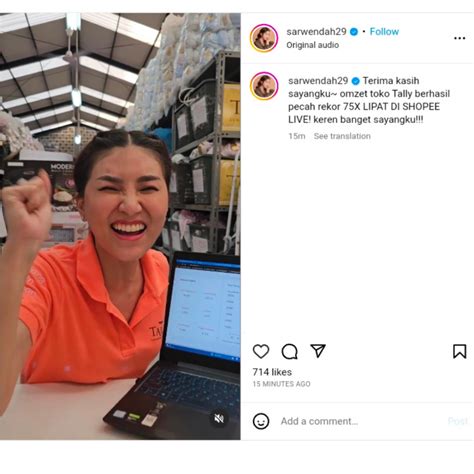The width and height of the screenshot is (474, 474).
Task: Click the Original audio link
Action: click(313, 45)
